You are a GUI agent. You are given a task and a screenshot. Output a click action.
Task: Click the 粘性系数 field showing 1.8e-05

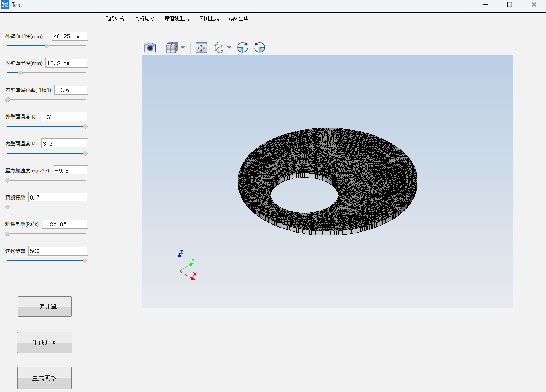[x=65, y=224]
